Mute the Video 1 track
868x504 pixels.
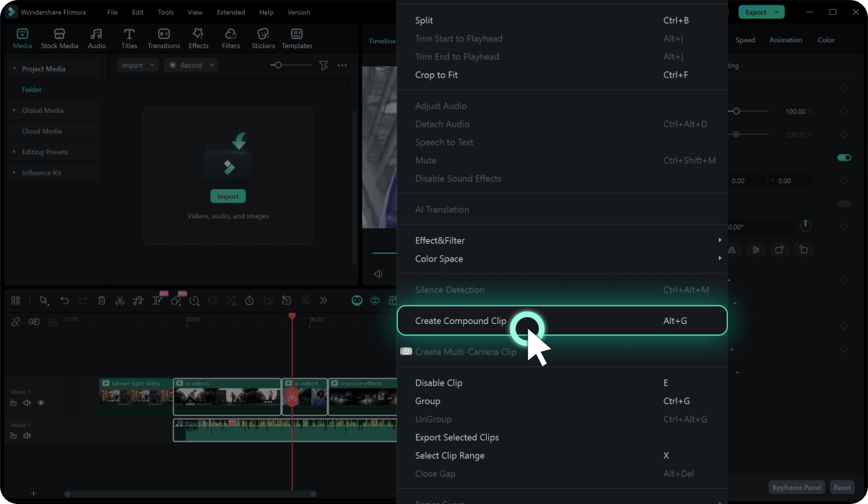pos(27,403)
